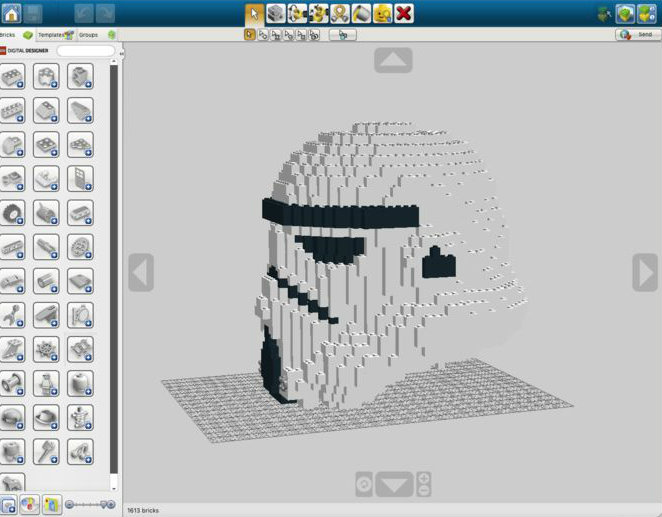662x517 pixels.
Task: Open the minifig head category
Action: point(80,384)
